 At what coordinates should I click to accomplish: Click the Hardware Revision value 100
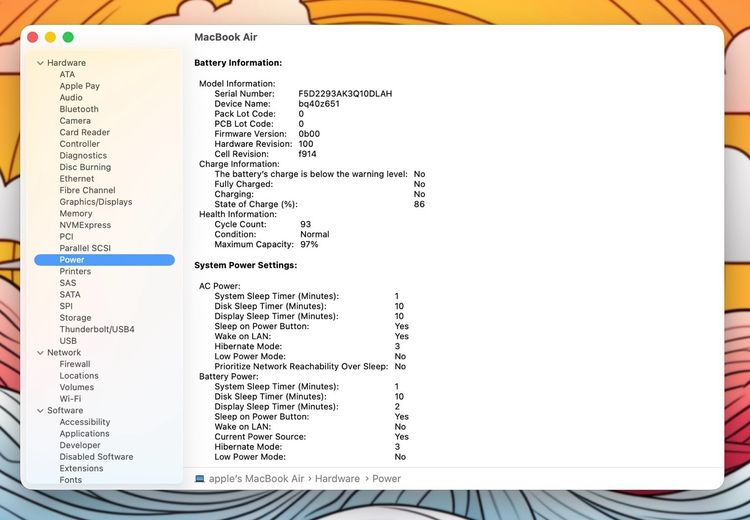tap(306, 144)
